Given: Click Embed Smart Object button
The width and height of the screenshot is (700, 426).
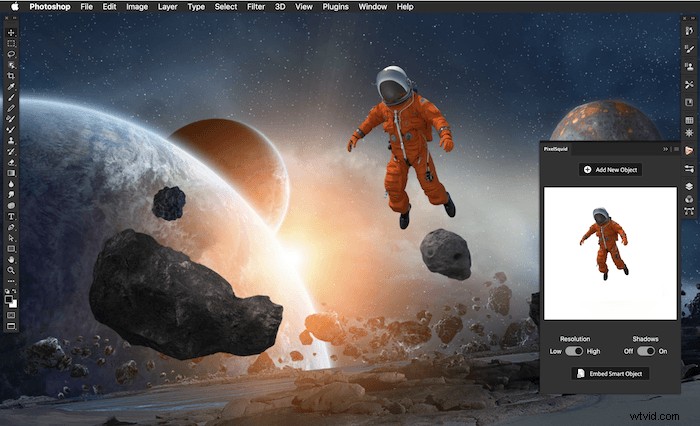Looking at the screenshot, I should (x=610, y=374).
